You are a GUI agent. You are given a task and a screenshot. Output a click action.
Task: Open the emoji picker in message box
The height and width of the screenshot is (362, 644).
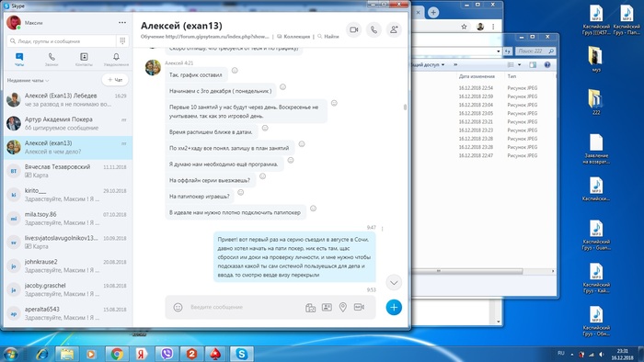(178, 307)
